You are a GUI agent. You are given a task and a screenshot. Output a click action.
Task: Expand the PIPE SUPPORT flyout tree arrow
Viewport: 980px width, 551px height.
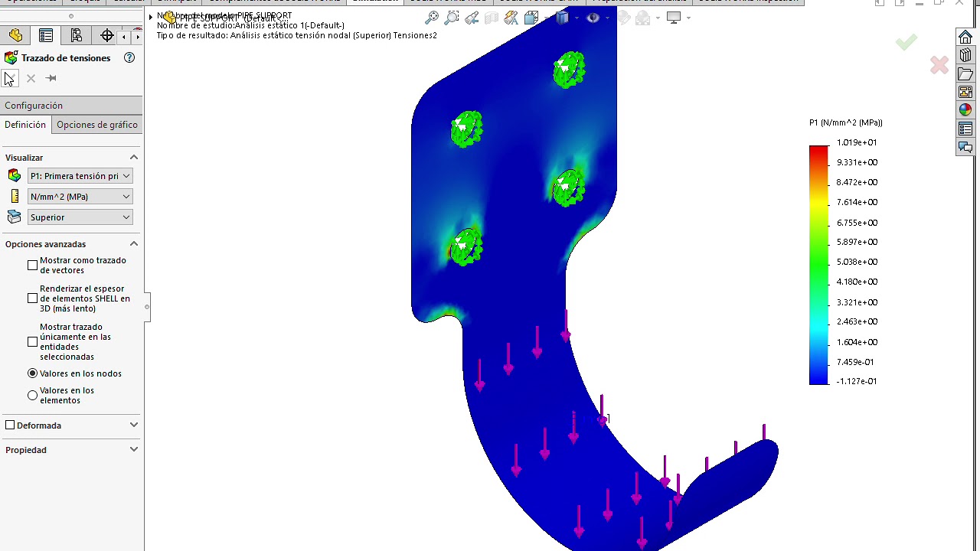pos(151,16)
